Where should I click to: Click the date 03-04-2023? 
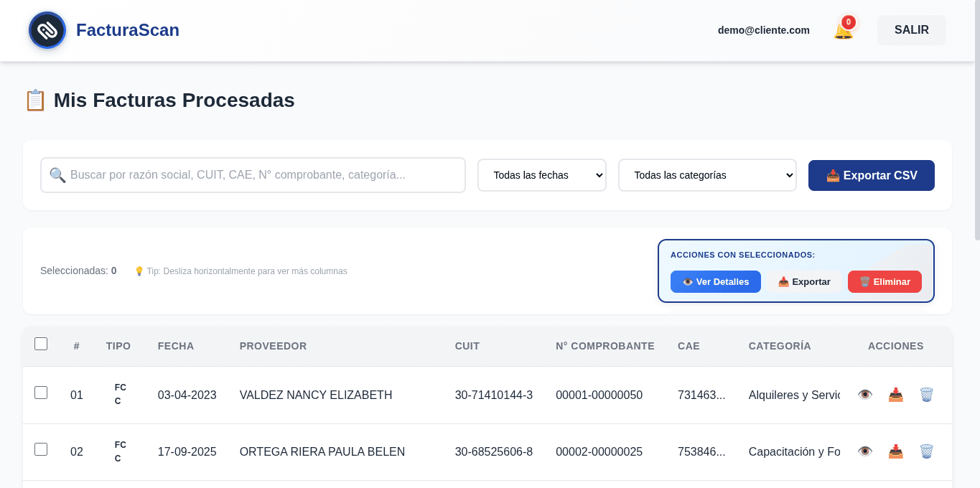pyautogui.click(x=187, y=395)
